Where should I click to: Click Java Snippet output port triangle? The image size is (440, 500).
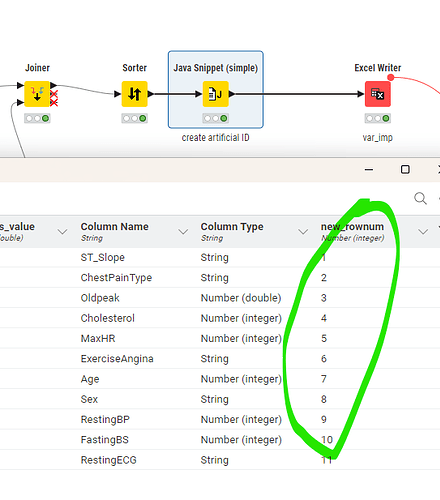[232, 94]
